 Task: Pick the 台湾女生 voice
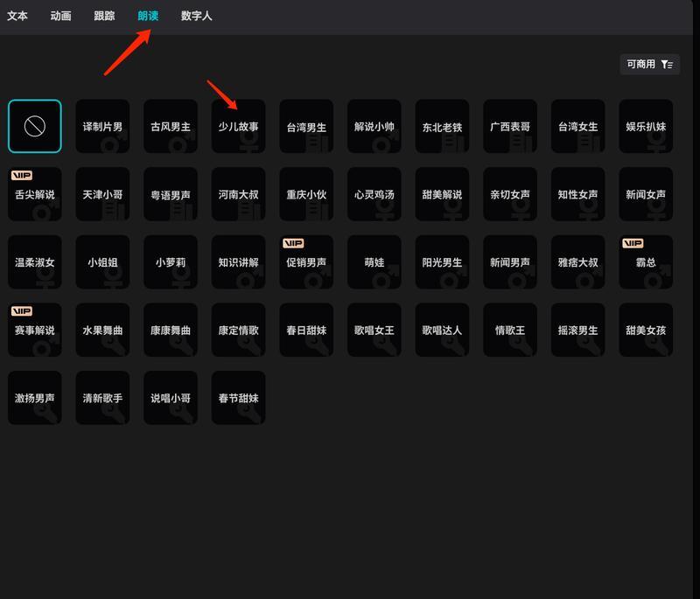click(577, 126)
